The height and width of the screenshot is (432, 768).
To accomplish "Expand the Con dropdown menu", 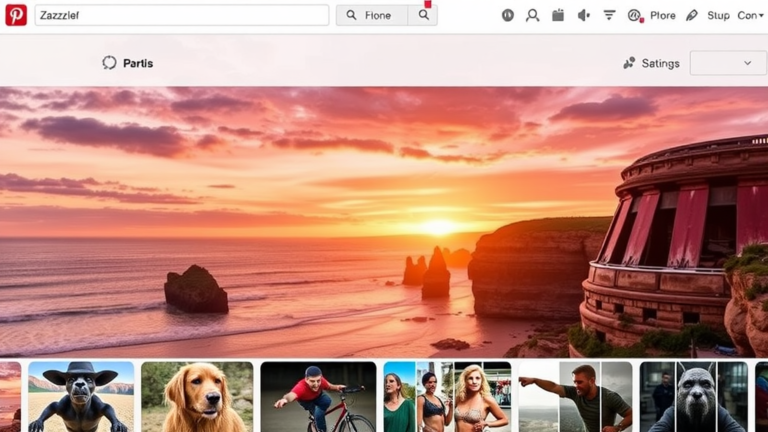I will tap(750, 15).
